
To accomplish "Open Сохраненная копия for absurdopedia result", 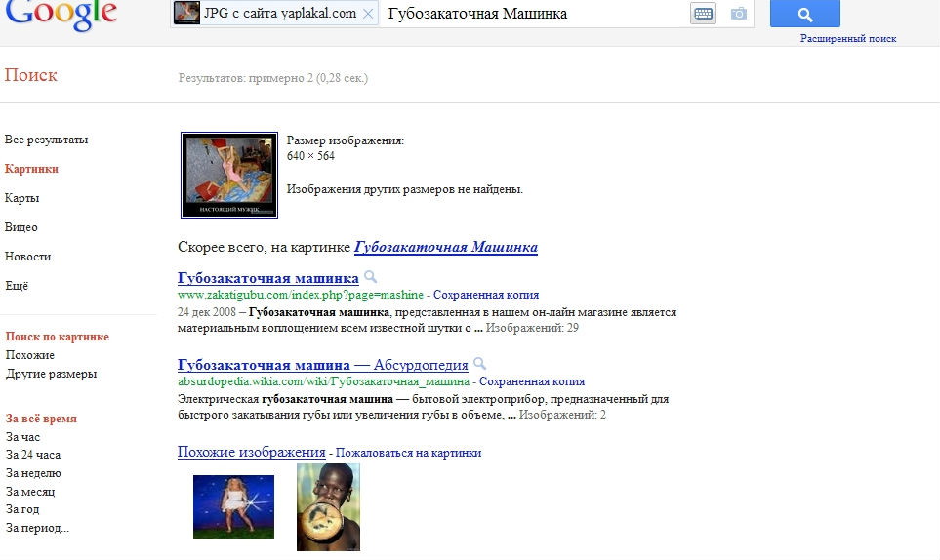I will 532,381.
